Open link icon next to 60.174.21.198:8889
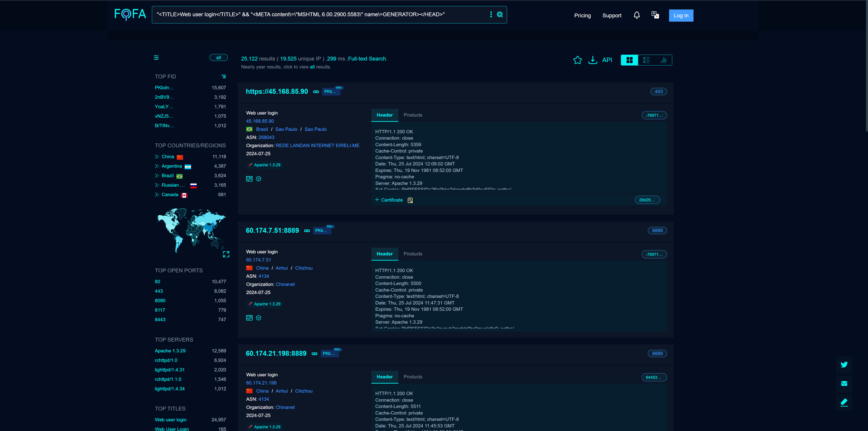 coord(315,354)
